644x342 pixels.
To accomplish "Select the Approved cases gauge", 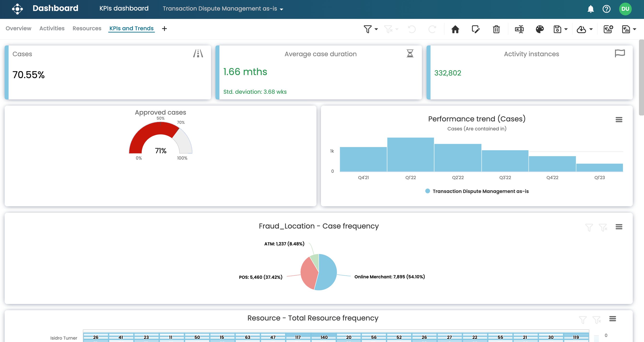I will (x=160, y=140).
